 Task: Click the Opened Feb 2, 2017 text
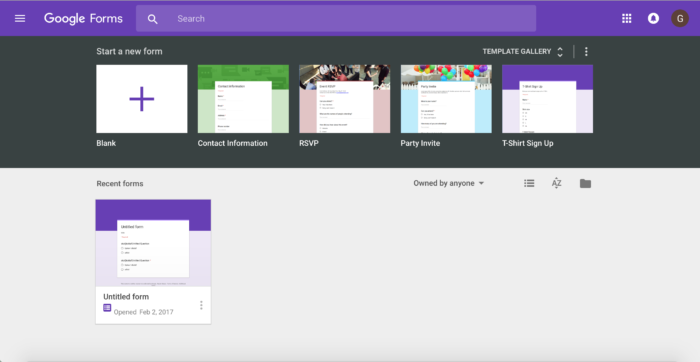click(x=143, y=312)
